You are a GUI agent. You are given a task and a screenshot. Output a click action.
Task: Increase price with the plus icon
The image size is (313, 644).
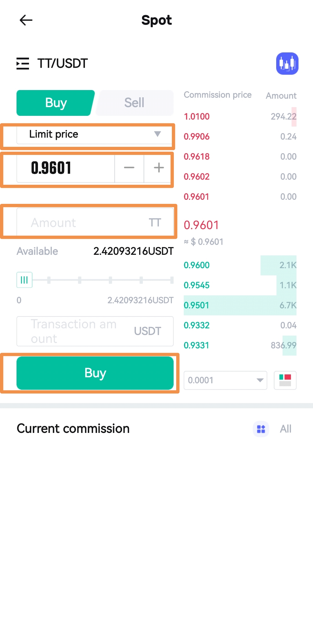coord(159,168)
